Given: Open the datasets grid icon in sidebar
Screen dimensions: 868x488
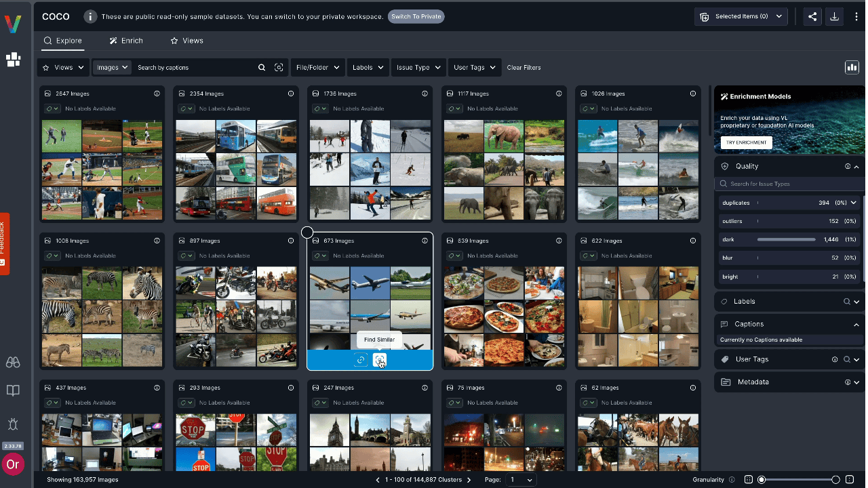Looking at the screenshot, I should pos(13,60).
